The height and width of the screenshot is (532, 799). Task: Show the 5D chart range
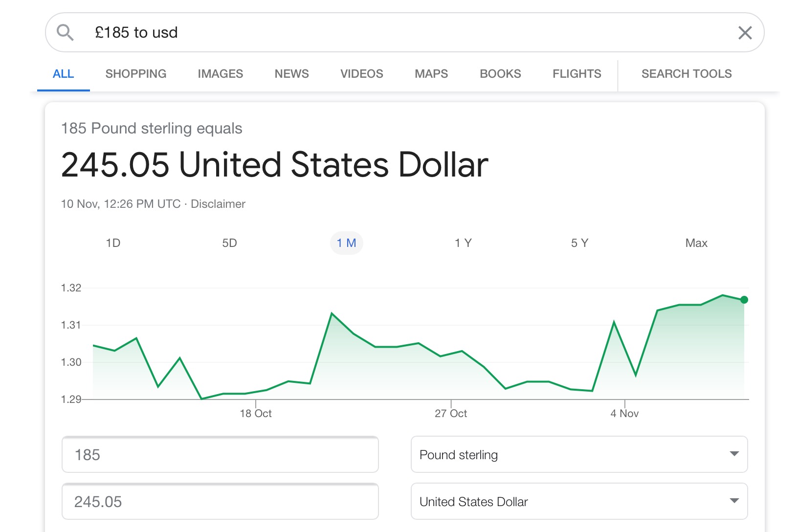click(229, 243)
